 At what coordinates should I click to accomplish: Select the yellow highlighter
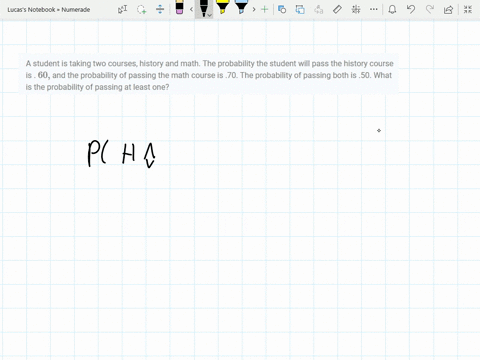(222, 7)
